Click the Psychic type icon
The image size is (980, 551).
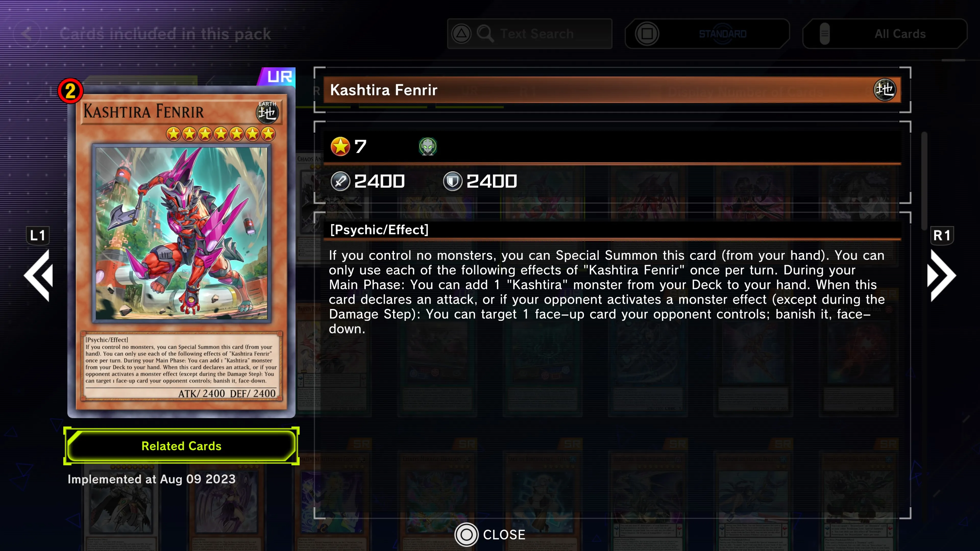coord(428,146)
